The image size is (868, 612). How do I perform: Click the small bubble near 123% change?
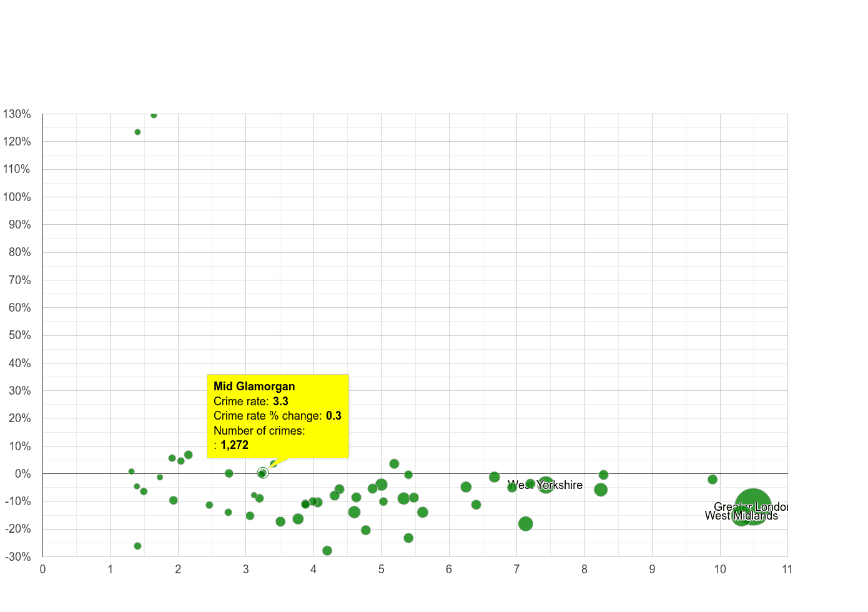(137, 132)
